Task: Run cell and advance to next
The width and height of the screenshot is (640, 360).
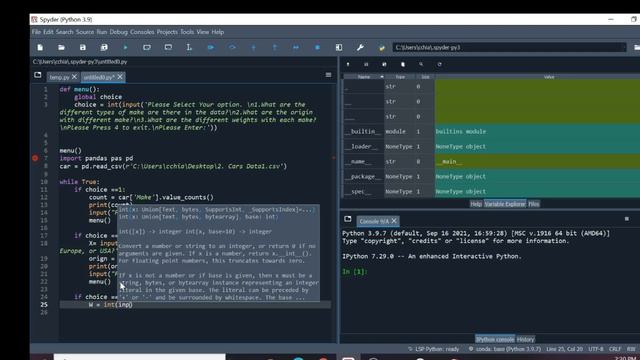Action: 168,47
